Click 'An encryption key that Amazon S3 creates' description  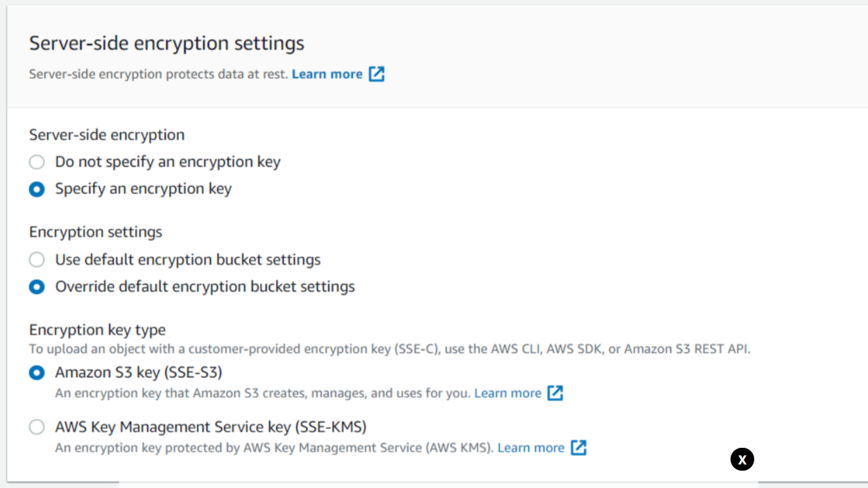coord(263,393)
